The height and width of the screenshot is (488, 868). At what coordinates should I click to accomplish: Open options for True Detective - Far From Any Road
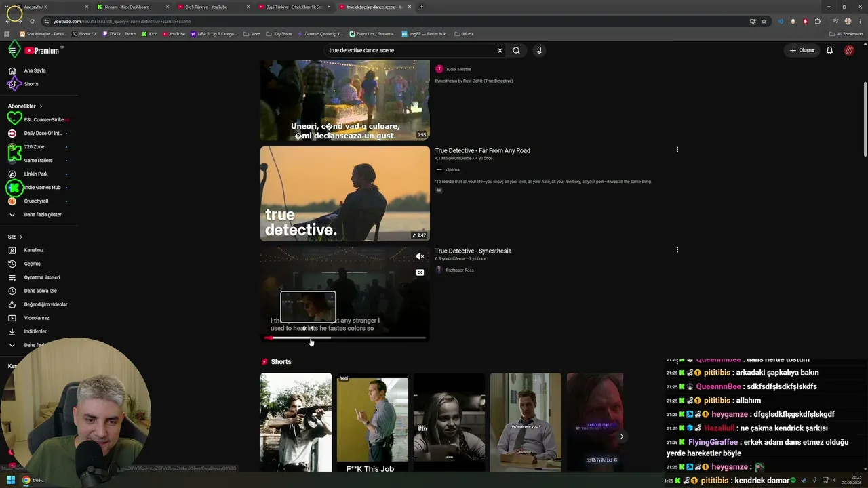tap(677, 150)
